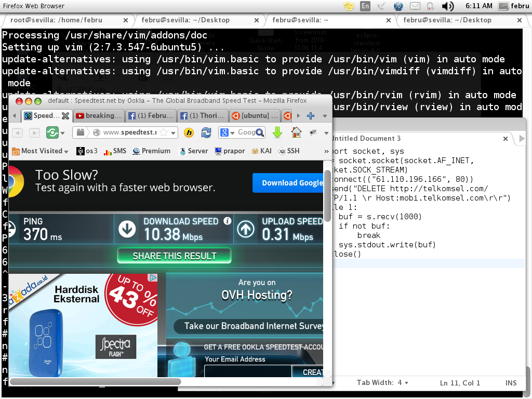This screenshot has height=399, width=532.
Task: Click the AdChoices icon on the ad
Action: tap(153, 278)
